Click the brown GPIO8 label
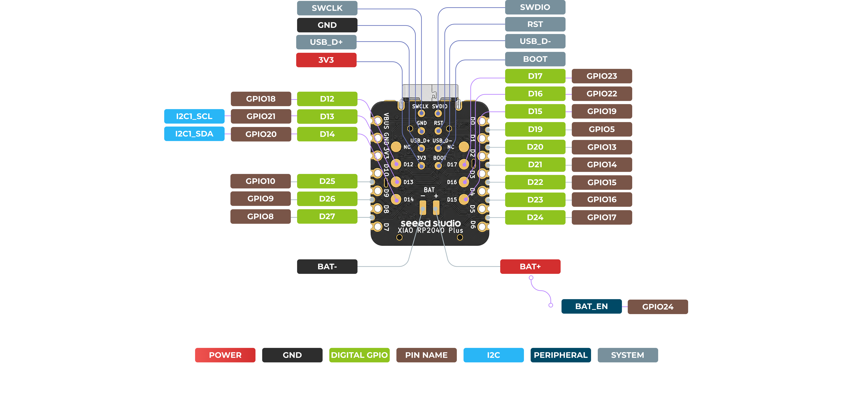The width and height of the screenshot is (868, 402). [261, 217]
